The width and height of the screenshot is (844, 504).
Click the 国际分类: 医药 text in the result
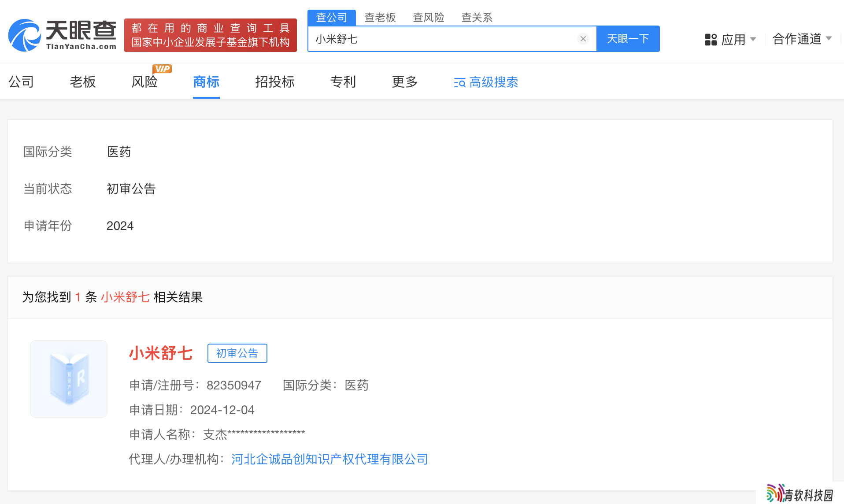click(326, 385)
